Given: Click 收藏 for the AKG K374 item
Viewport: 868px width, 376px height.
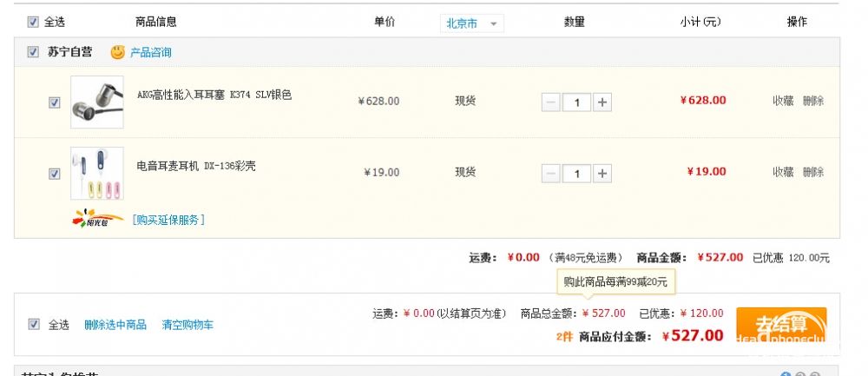Looking at the screenshot, I should click(783, 101).
